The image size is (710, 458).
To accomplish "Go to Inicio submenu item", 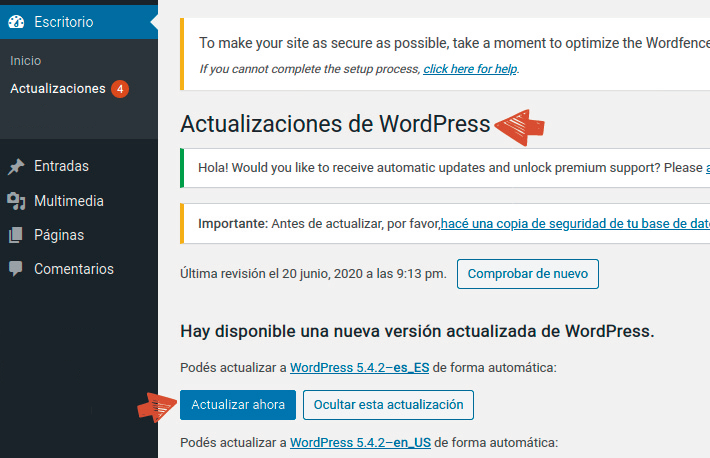I will pos(25,61).
